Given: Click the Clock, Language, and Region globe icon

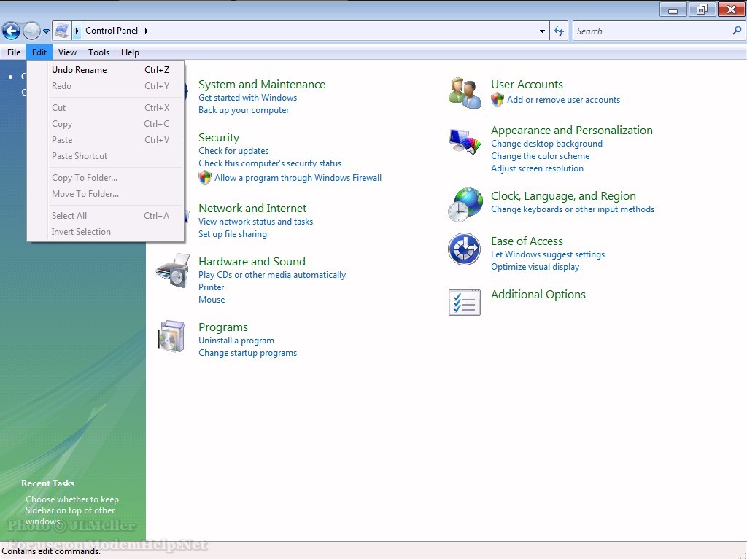Looking at the screenshot, I should pyautogui.click(x=465, y=204).
